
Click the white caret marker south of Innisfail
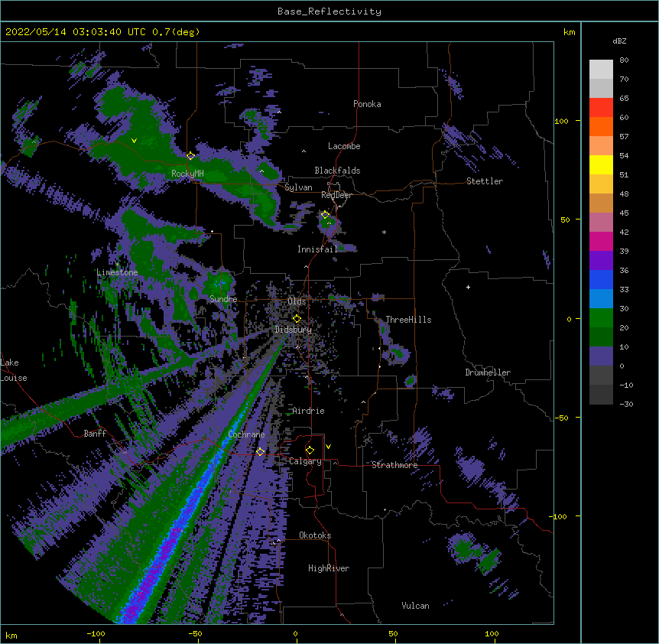pos(306,267)
